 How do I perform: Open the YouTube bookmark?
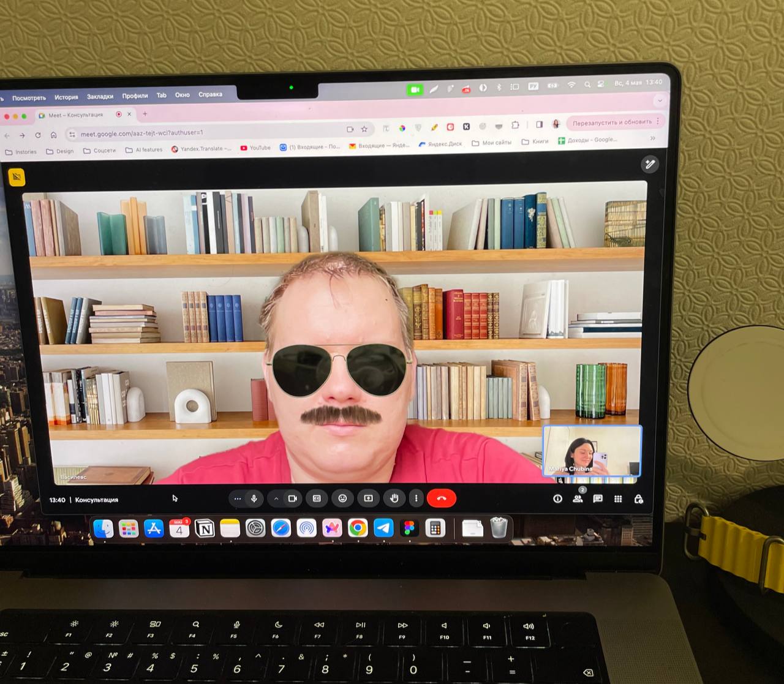tap(255, 148)
